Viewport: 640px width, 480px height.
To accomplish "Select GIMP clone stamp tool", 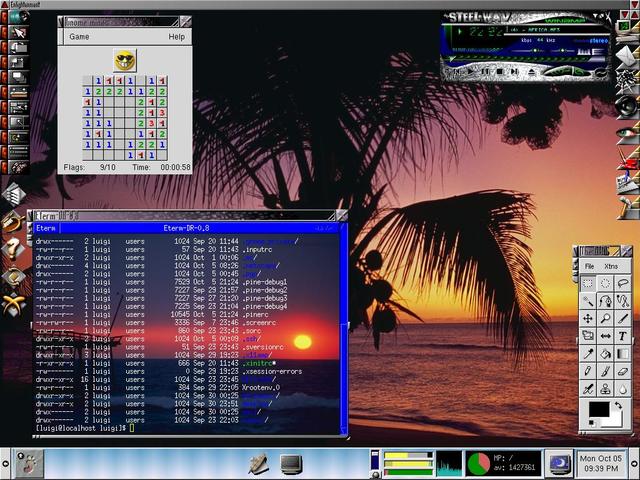I will click(x=605, y=389).
